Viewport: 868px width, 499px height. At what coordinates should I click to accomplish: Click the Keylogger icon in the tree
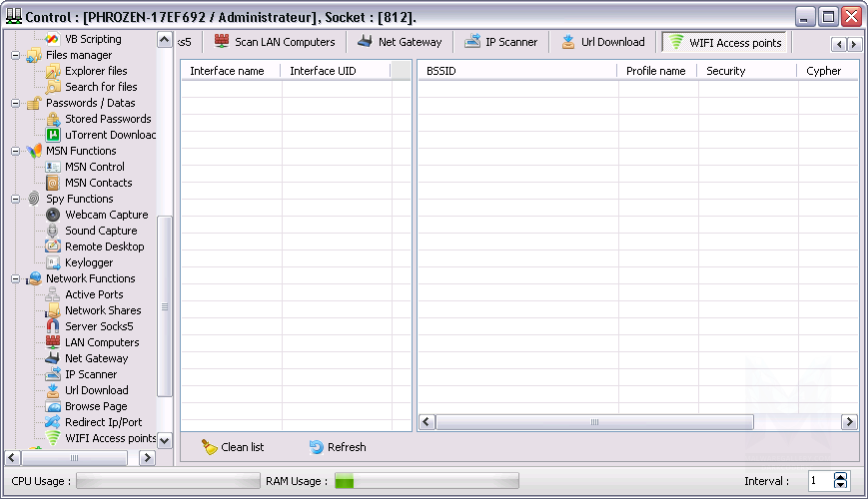coord(54,262)
